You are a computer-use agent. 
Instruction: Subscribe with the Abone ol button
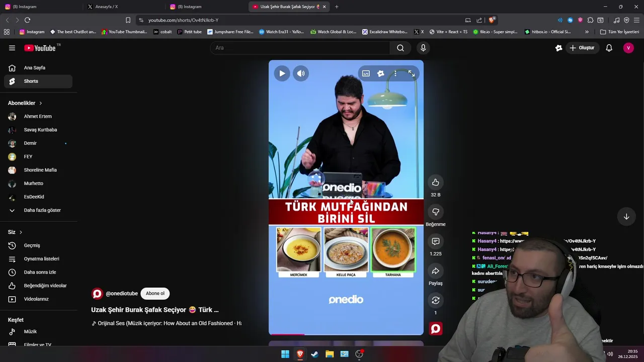(x=155, y=294)
